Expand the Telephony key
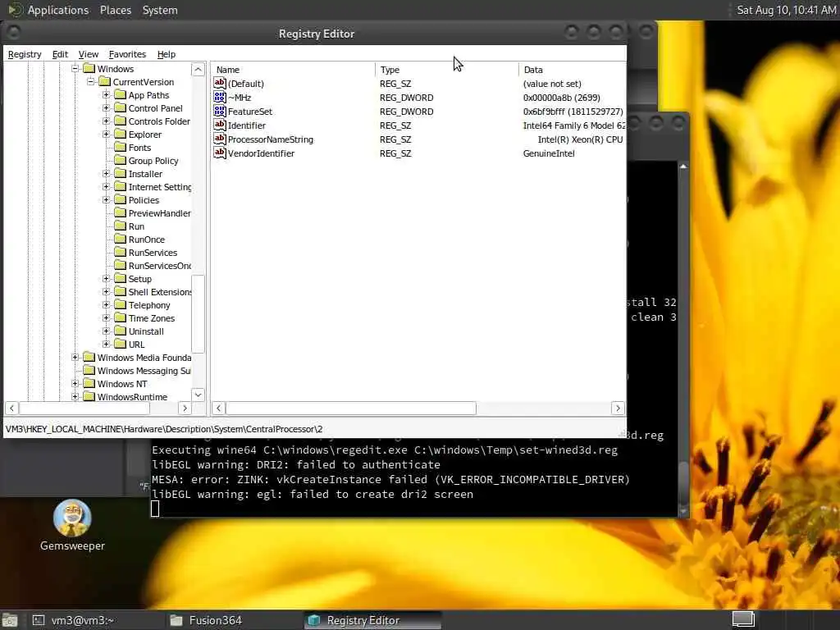840x630 pixels. [106, 305]
